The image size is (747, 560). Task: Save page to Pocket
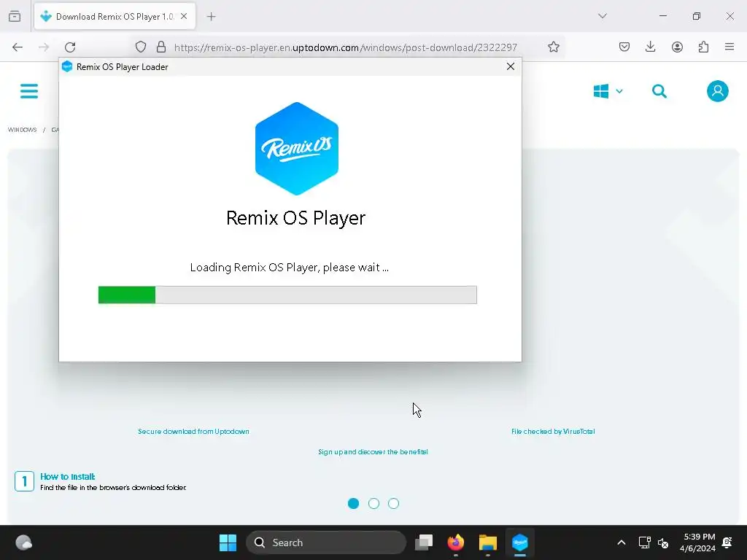click(x=624, y=47)
